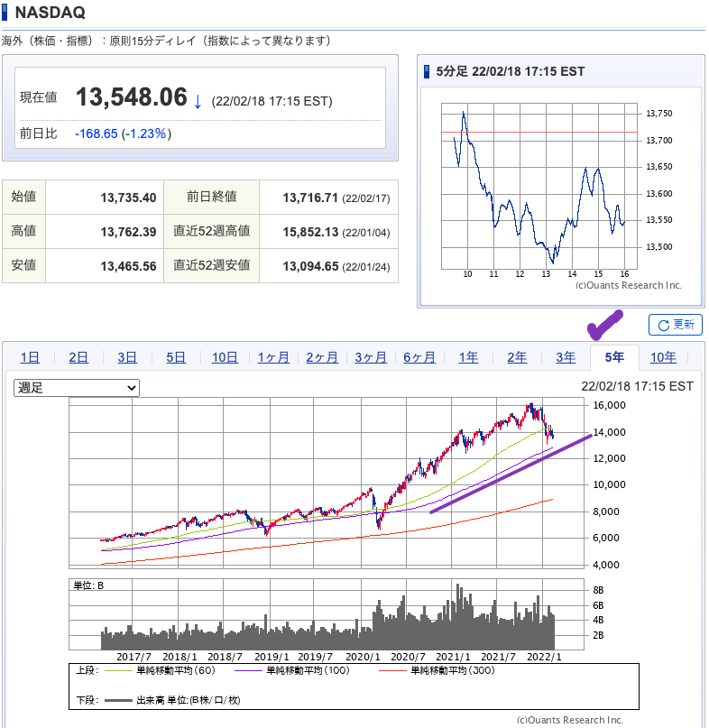Open the 週足 chart interval dropdown
The image size is (709, 728).
coord(77,388)
